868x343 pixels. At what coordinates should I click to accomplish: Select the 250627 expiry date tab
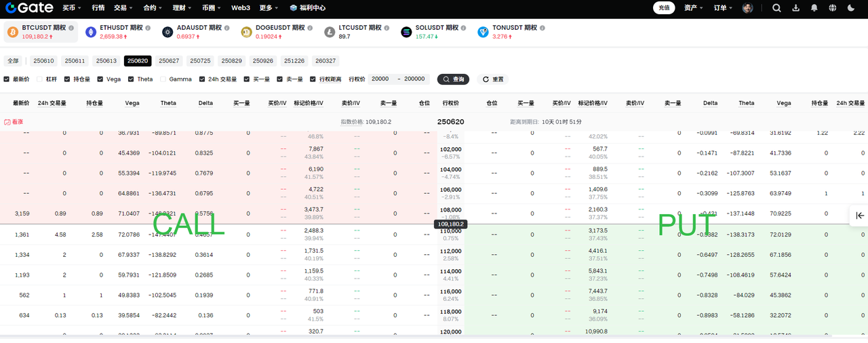[x=169, y=61]
